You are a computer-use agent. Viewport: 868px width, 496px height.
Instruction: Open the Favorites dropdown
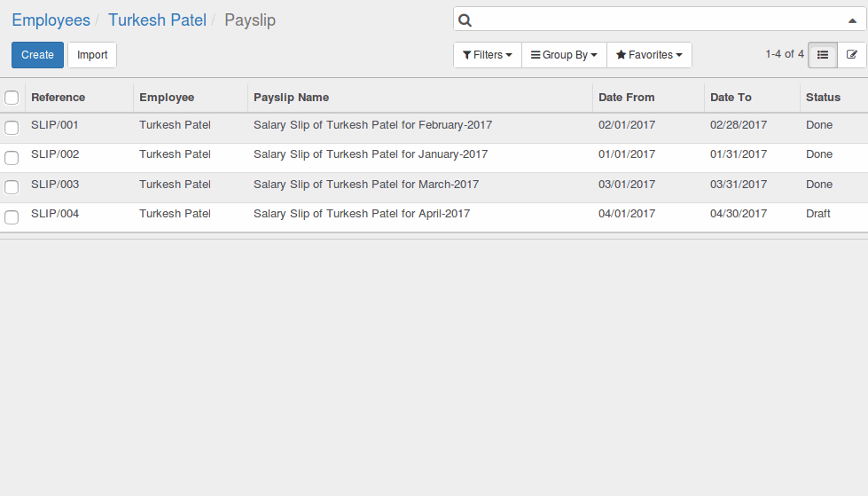pyautogui.click(x=649, y=55)
